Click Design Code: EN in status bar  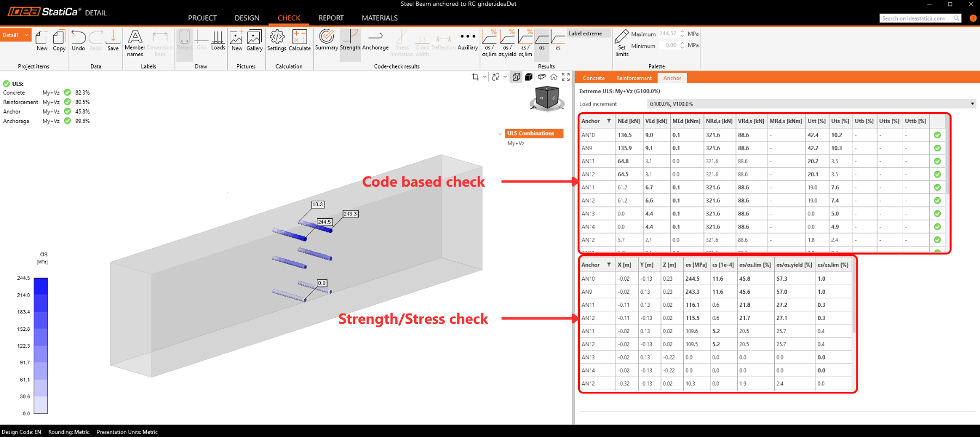(x=22, y=432)
